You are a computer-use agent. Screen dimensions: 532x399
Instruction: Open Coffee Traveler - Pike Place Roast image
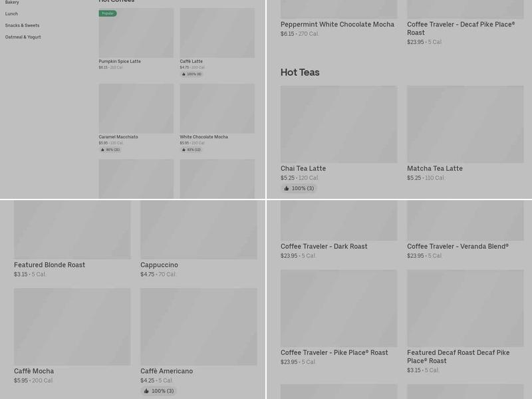click(x=338, y=309)
